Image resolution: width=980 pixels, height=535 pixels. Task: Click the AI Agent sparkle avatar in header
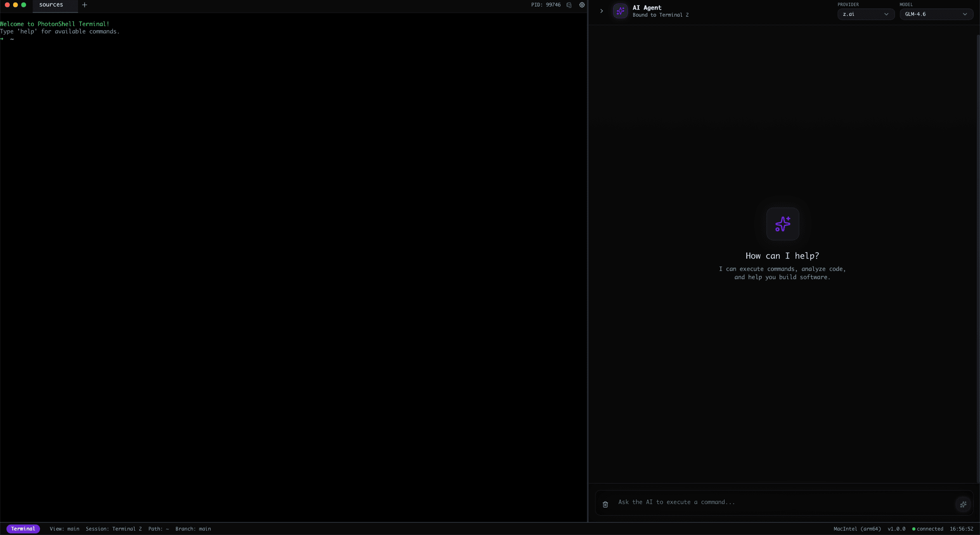click(620, 11)
